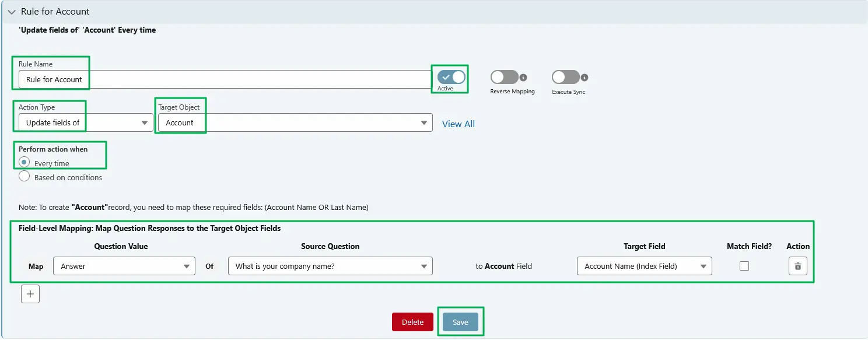Collapse the Rule for Account section

pos(12,11)
